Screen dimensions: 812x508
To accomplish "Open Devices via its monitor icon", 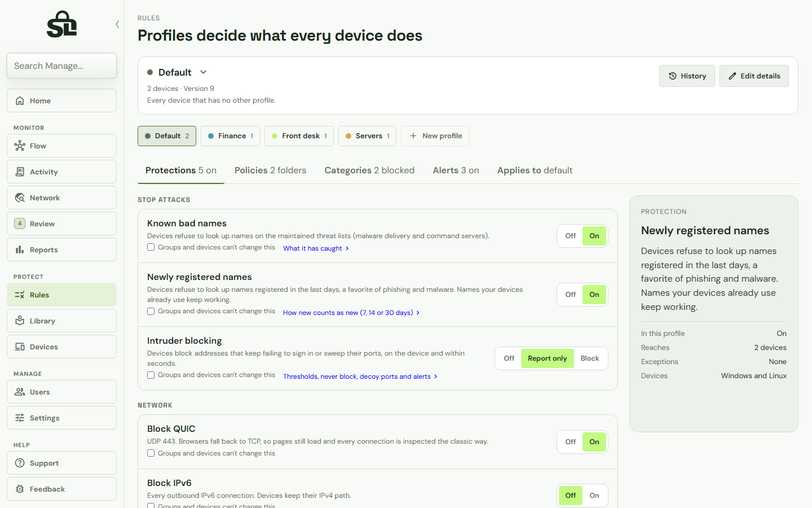I will [x=20, y=347].
